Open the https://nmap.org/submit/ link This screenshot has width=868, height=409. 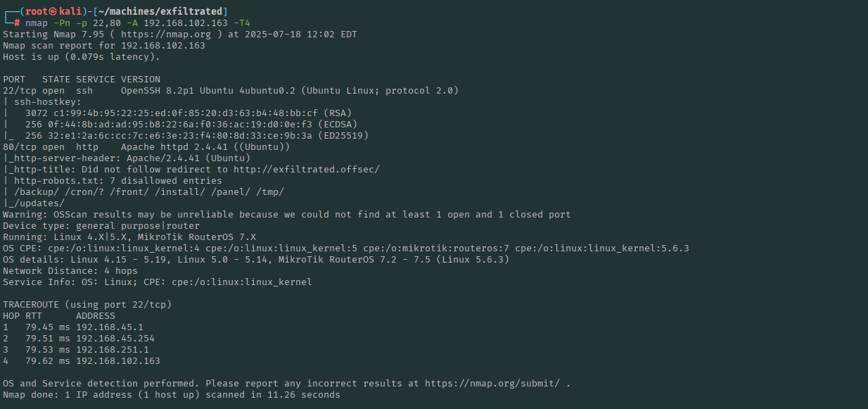492,384
